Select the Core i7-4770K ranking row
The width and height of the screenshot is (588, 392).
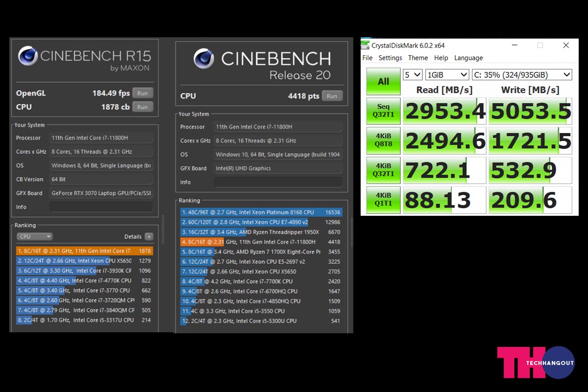pos(84,281)
